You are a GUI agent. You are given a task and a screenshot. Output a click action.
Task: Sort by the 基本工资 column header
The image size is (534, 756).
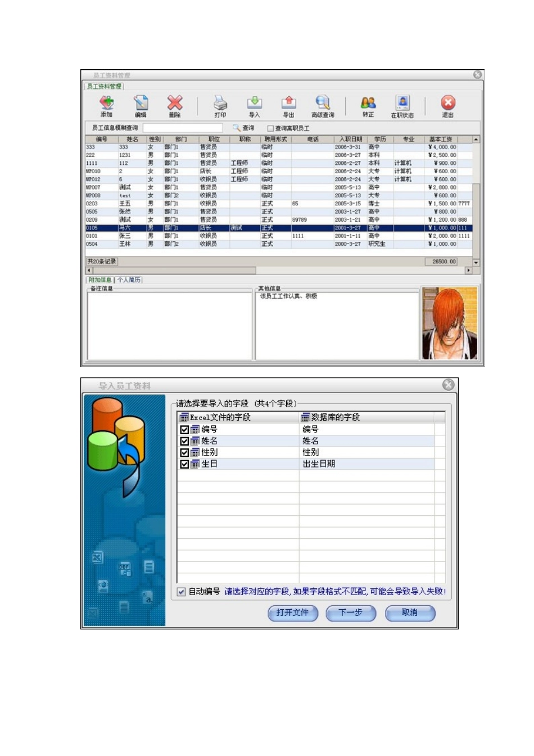[441, 139]
